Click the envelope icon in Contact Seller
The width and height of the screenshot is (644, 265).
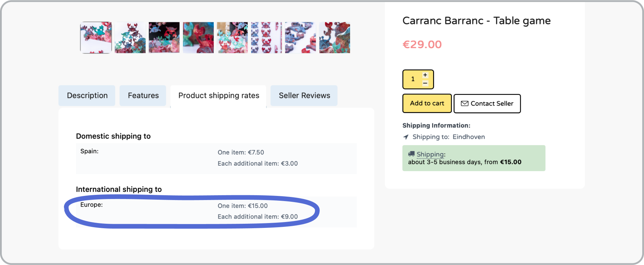coord(465,103)
